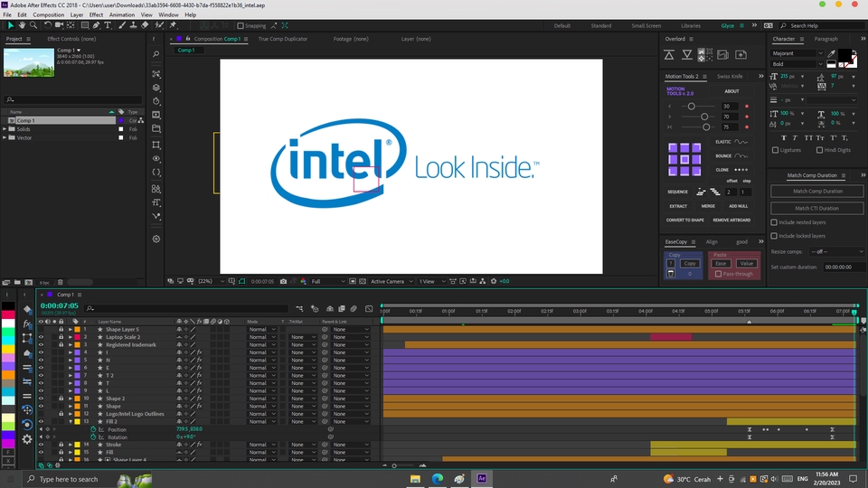Click the timeline layer search field
The height and width of the screenshot is (488, 868).
pyautogui.click(x=188, y=309)
